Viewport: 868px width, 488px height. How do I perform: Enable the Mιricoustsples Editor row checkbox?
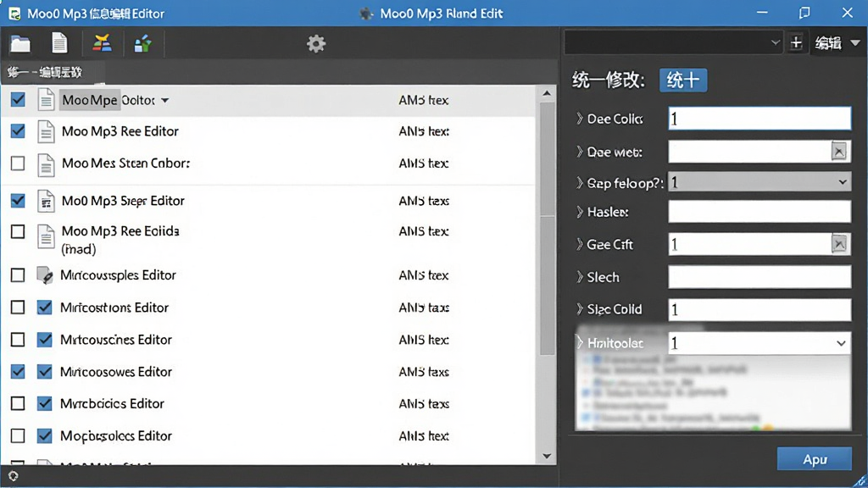coord(19,275)
